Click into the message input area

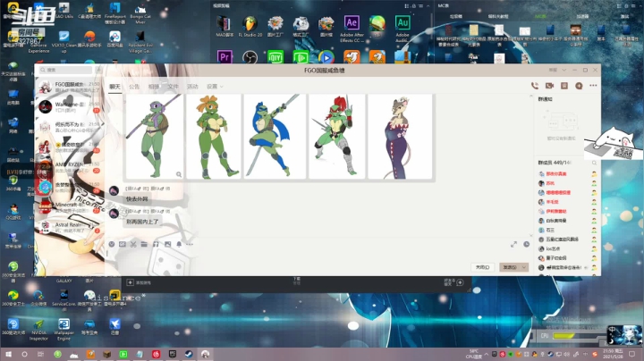(x=317, y=256)
